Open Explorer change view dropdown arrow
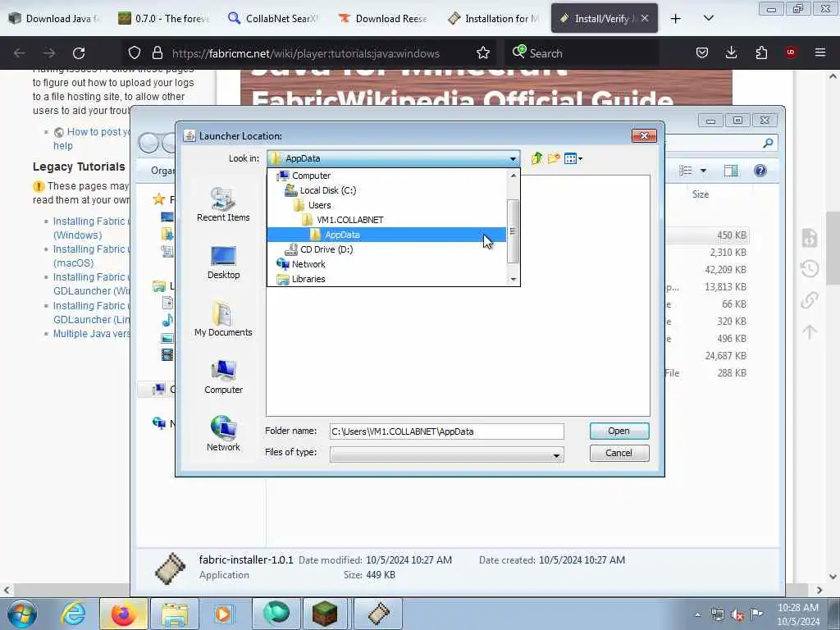Screen dimensions: 840x630 [703, 171]
